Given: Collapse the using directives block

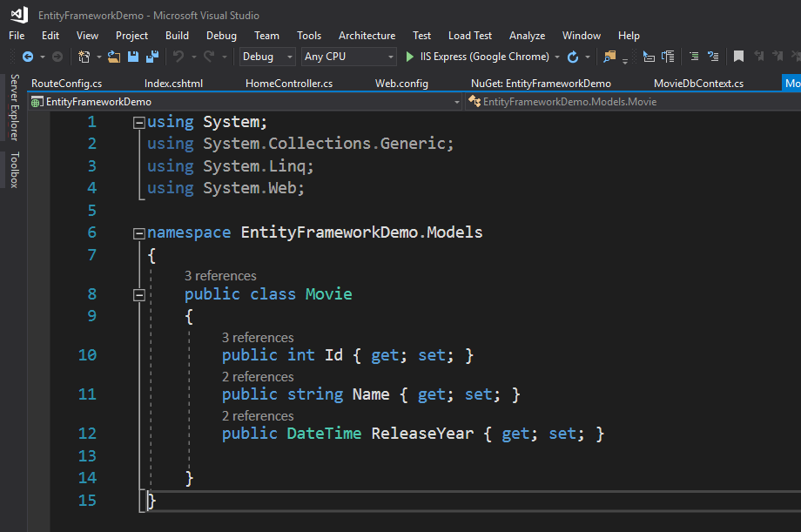Looking at the screenshot, I should coord(139,123).
